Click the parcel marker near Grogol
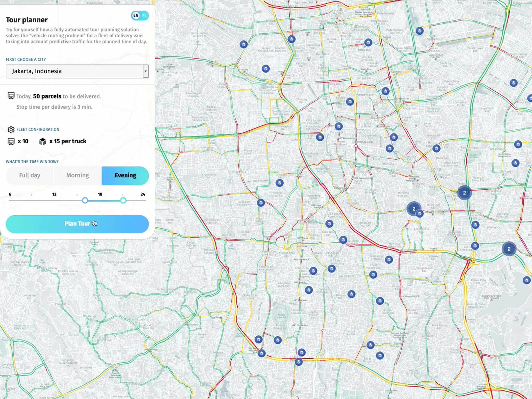 (x=279, y=183)
